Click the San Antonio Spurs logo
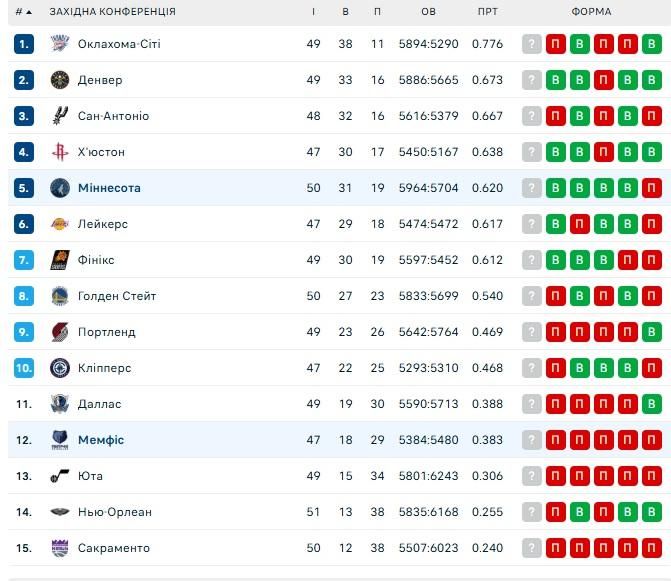 tap(59, 116)
